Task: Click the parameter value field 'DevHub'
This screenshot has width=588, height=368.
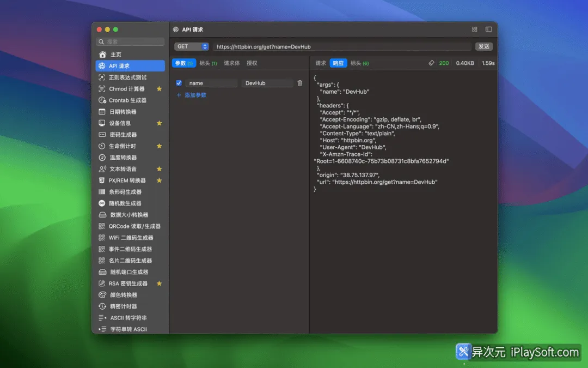Action: coord(267,83)
